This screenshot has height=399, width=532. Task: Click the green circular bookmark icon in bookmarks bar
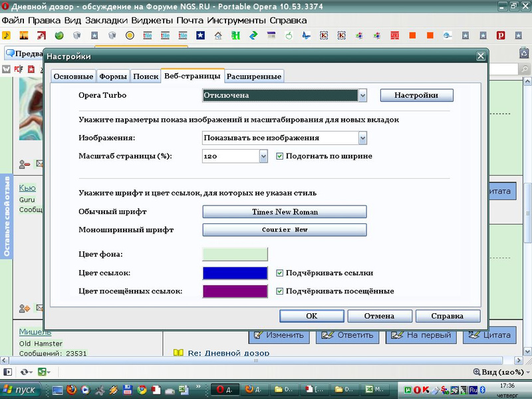[59, 35]
